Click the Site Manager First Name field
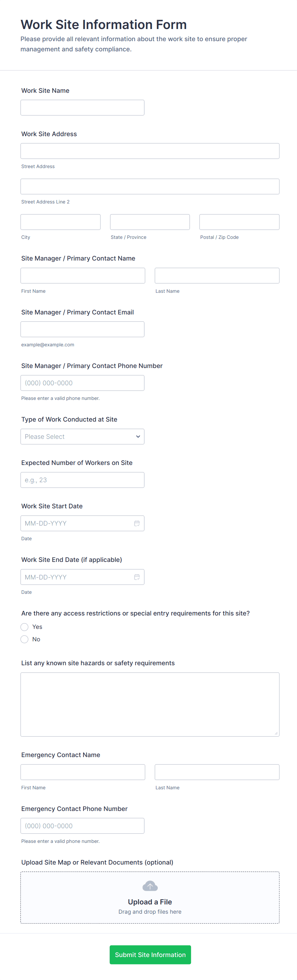 pos(83,276)
